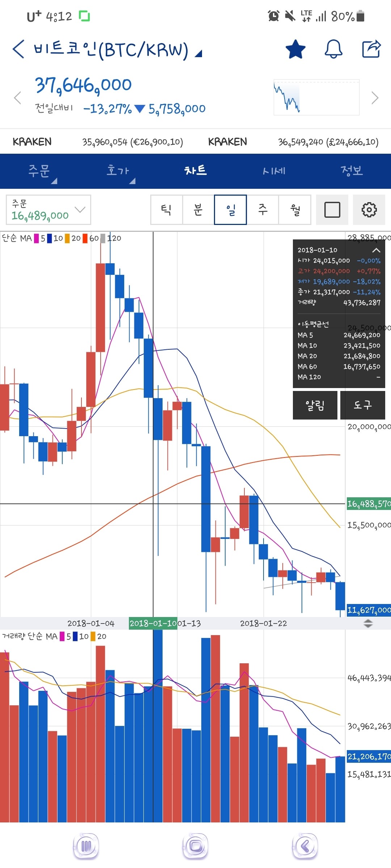Screen dimensions: 391x868
Task: Tap the 알림 button
Action: [x=315, y=405]
